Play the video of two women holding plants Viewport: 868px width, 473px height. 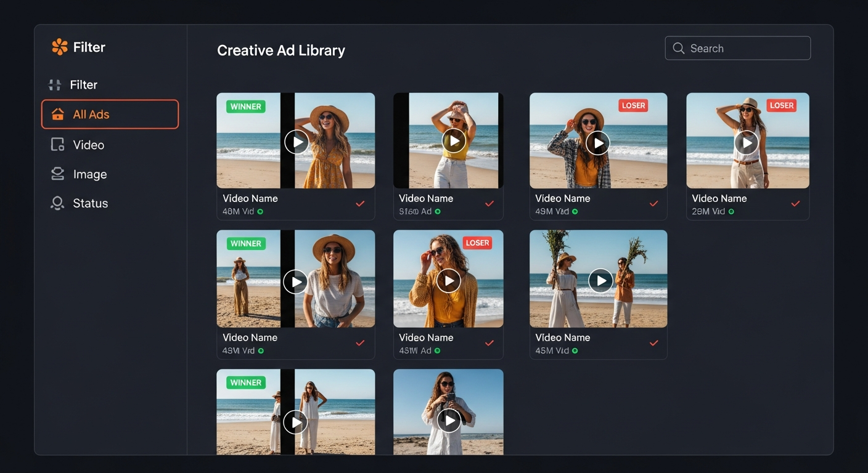pos(600,280)
